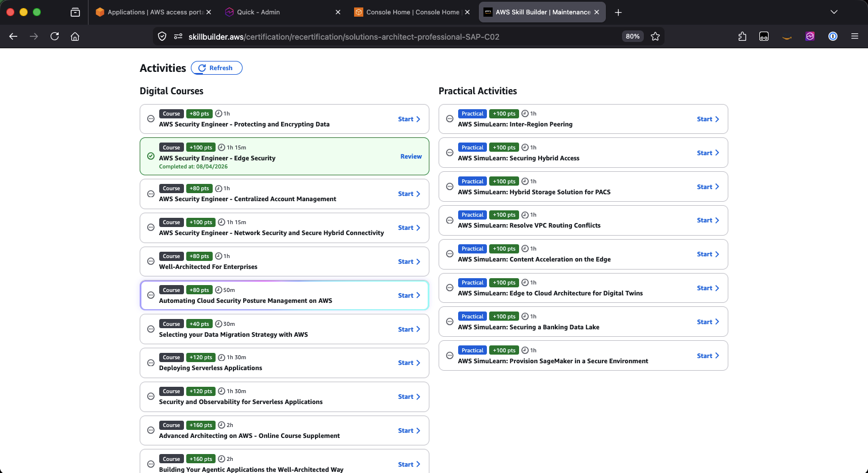Screen dimensions: 868x473
Task: Start Network Security and Secure Hybrid Connectivity
Action: (409, 228)
